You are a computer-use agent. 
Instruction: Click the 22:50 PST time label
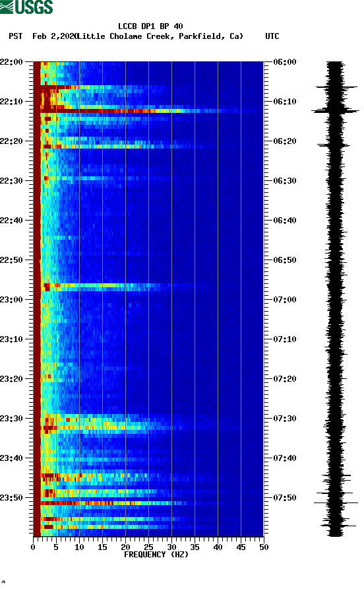[12, 260]
